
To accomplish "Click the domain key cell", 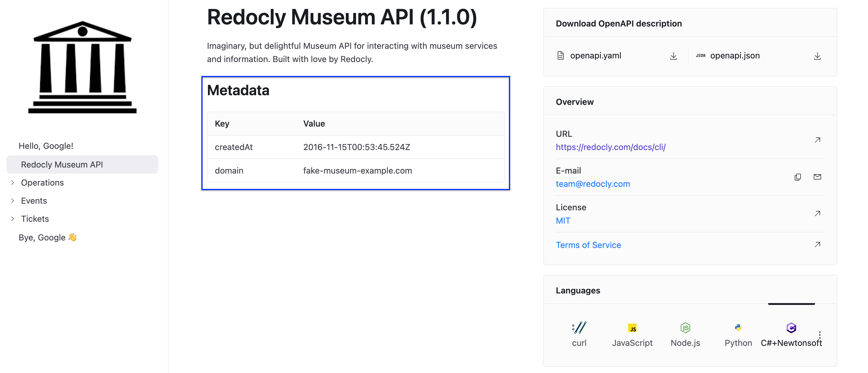I will point(229,171).
